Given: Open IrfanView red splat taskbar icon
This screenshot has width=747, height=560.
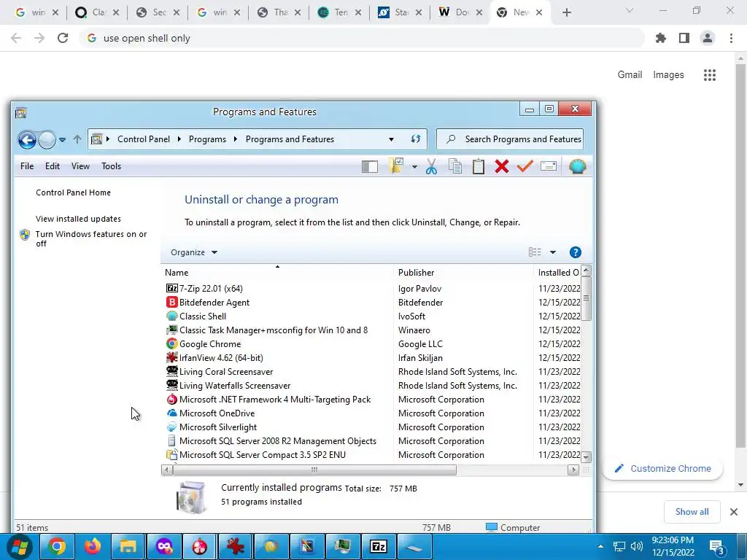Looking at the screenshot, I should tap(236, 547).
